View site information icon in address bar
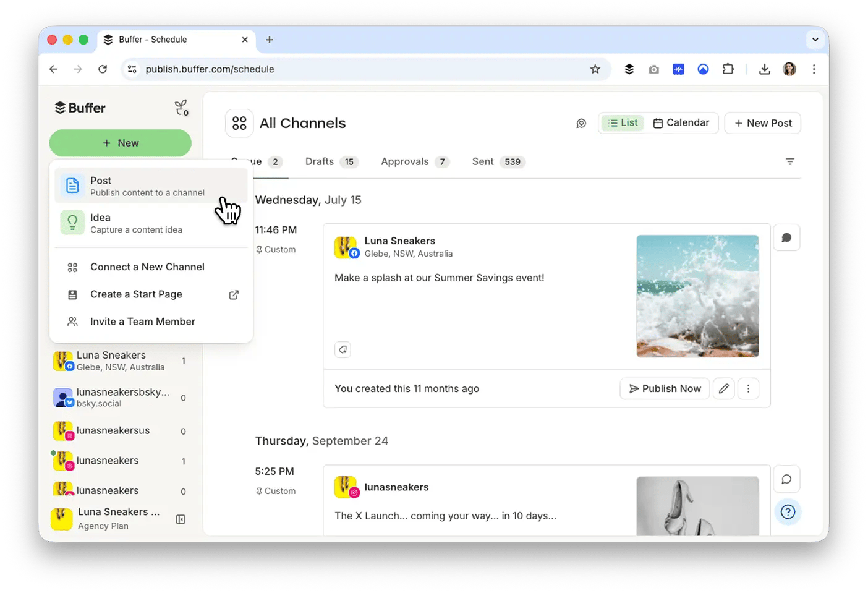 pos(132,69)
